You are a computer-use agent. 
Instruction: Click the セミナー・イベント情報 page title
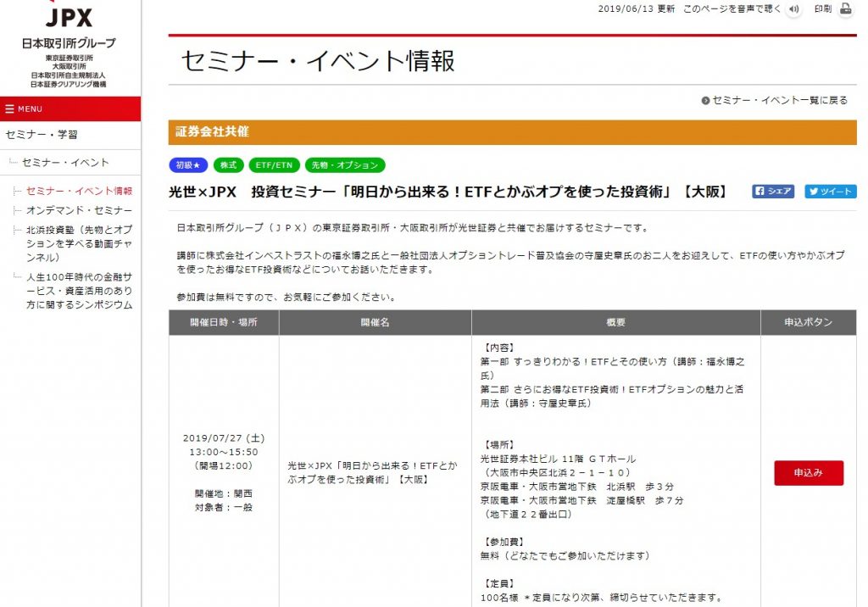318,60
